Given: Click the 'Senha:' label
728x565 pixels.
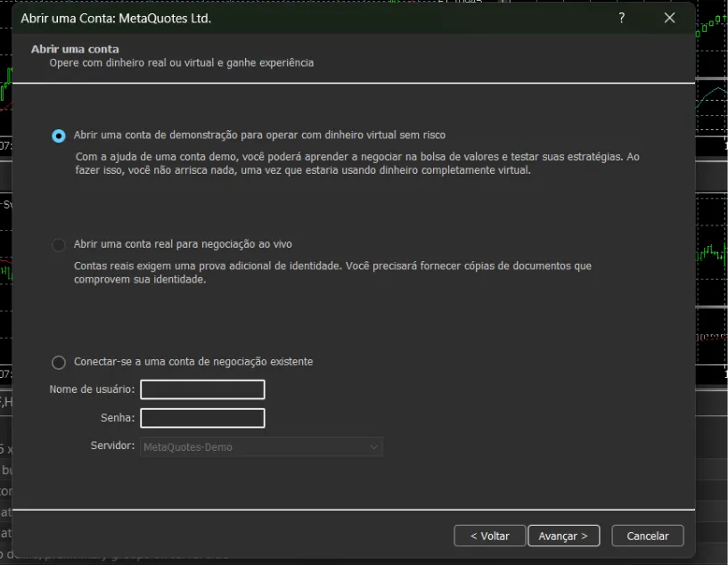Looking at the screenshot, I should tap(118, 418).
